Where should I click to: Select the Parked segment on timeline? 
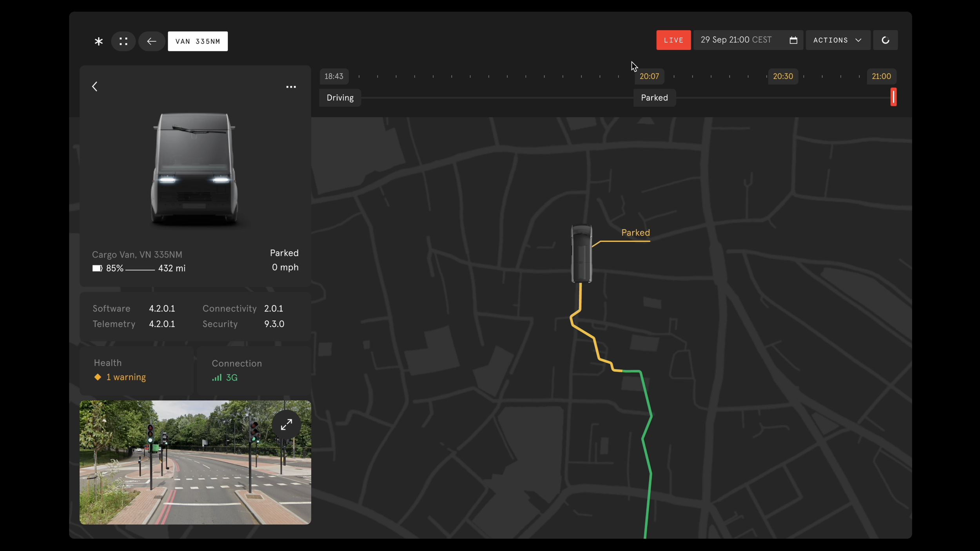coord(654,98)
